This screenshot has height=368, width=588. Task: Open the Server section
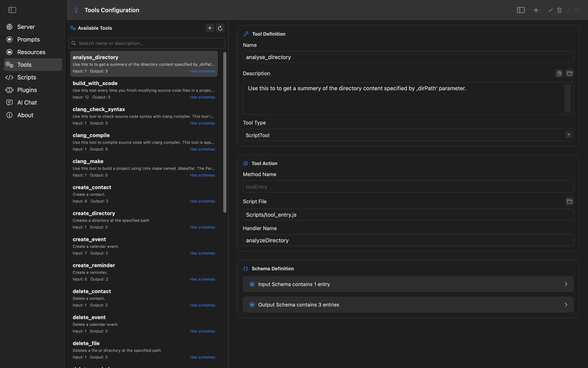coord(33,27)
